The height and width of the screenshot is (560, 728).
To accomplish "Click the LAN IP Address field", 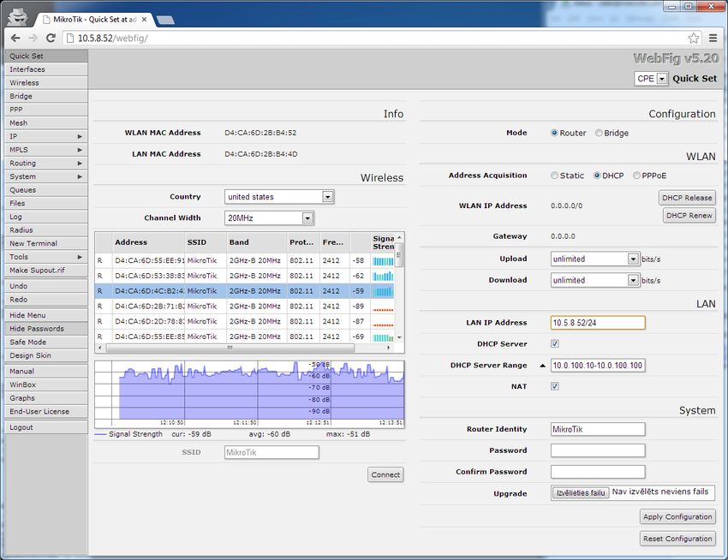I will [x=598, y=323].
